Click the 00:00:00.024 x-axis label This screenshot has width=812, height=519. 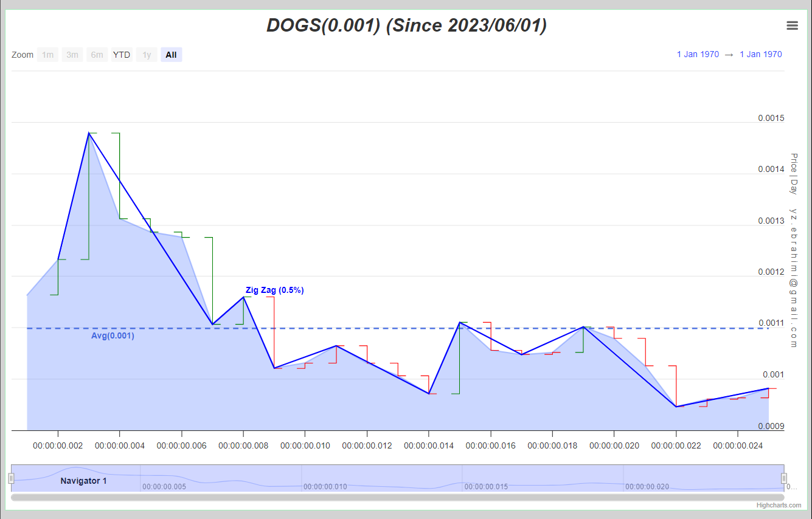click(738, 445)
